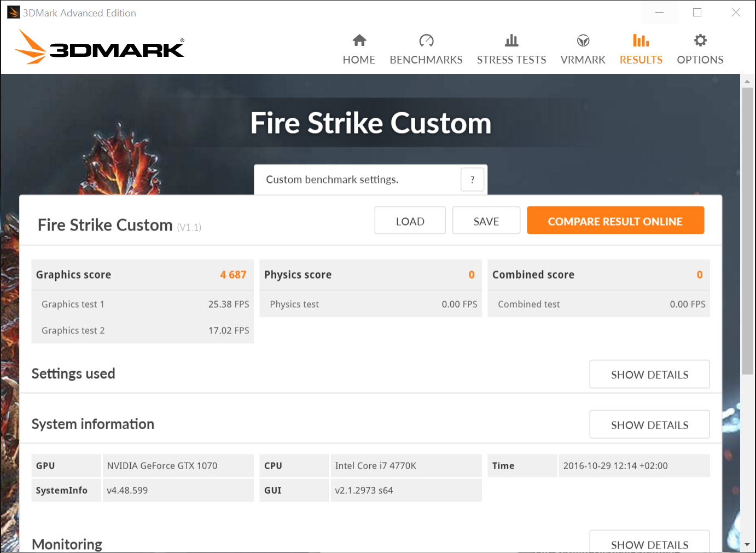Click the LOAD button
The width and height of the screenshot is (756, 553).
[410, 220]
